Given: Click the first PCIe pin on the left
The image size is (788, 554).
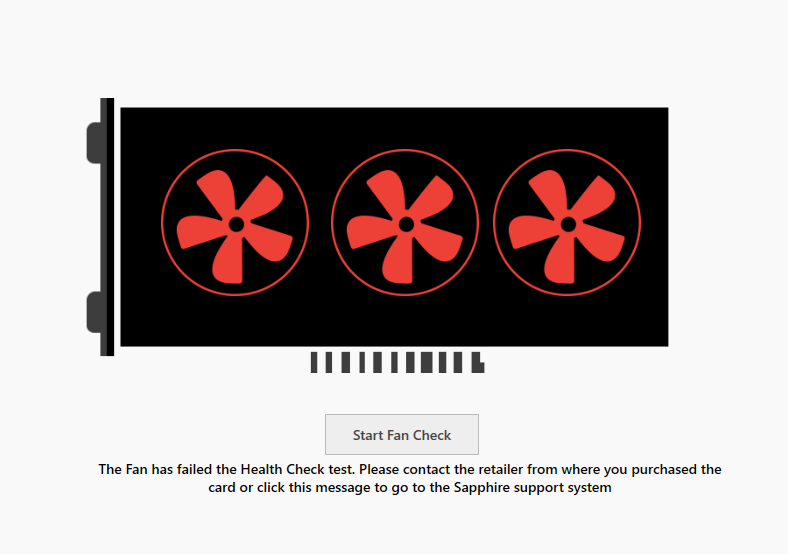Looking at the screenshot, I should point(314,362).
